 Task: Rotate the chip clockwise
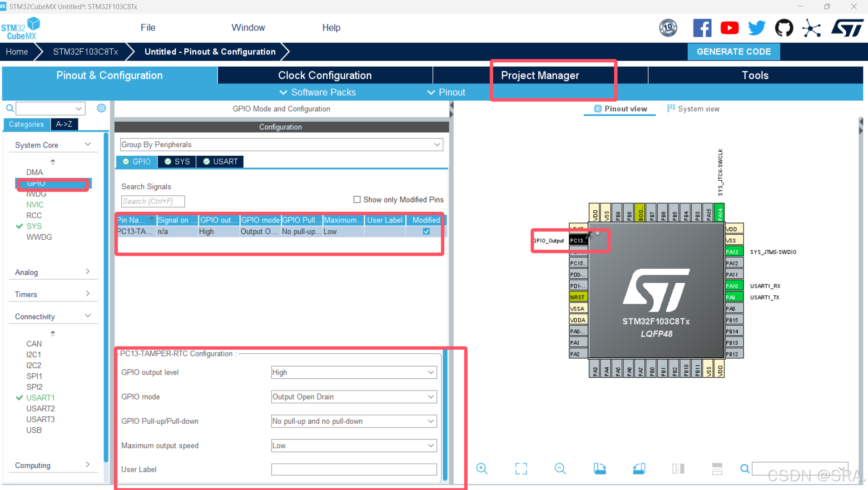(x=600, y=468)
